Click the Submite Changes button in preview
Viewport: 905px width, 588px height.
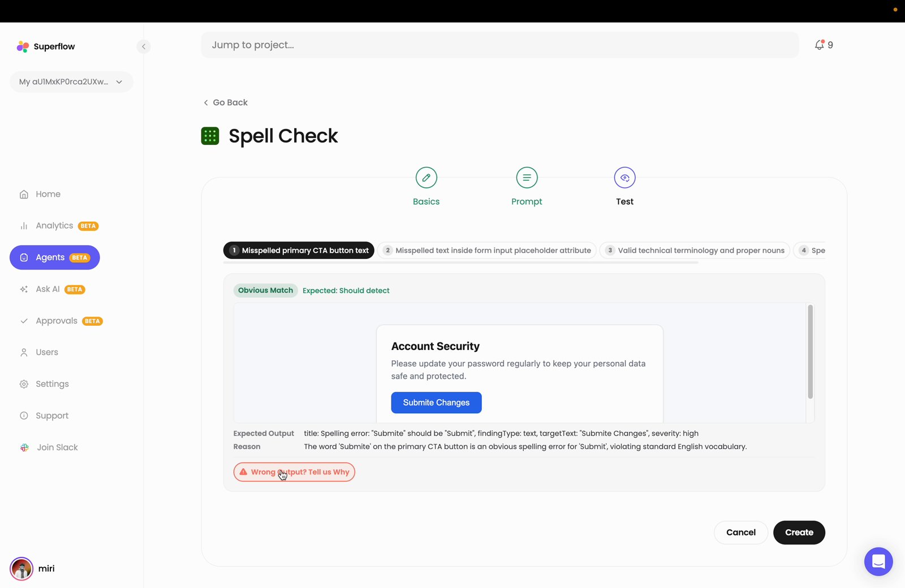tap(436, 403)
